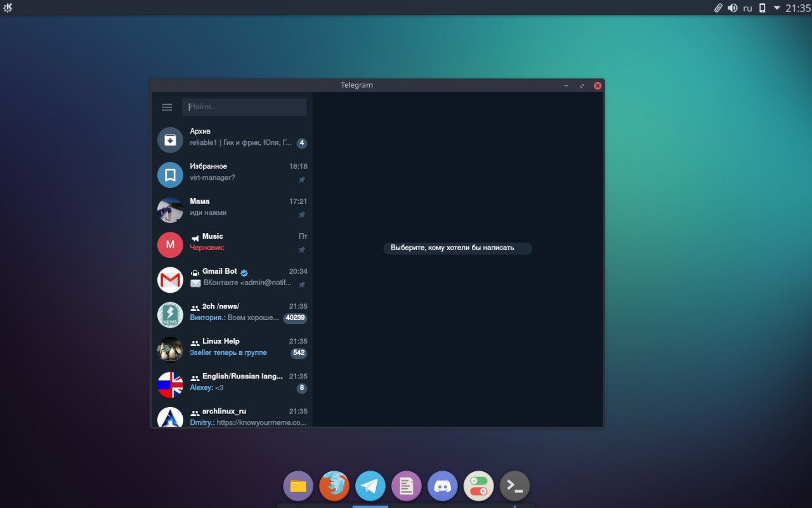Click the 20:34 timestamp of Gmail Bot
This screenshot has width=812, height=508.
coord(298,271)
